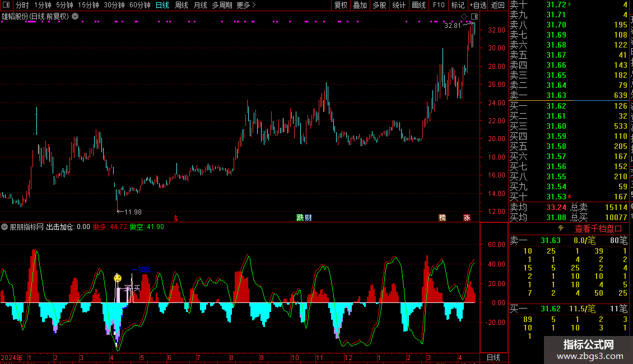This screenshot has height=364, width=633.
Task: Click the blue 财 event marker
Action: 308,217
